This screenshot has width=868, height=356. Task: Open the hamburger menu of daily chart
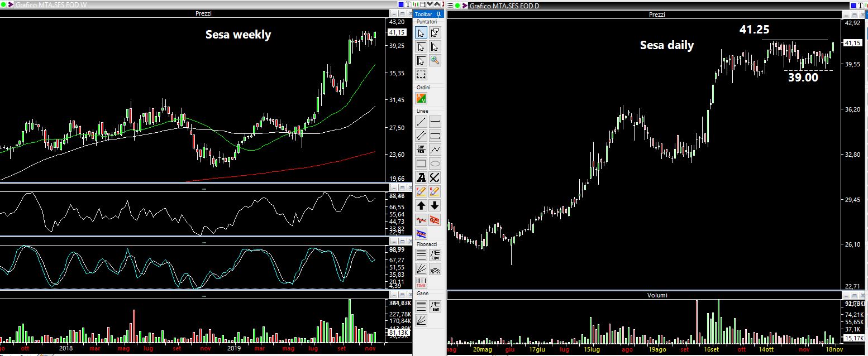450,6
